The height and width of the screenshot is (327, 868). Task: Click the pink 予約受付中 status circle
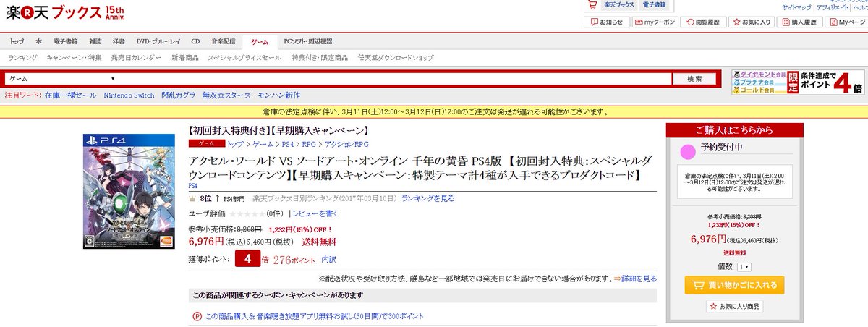pos(688,151)
